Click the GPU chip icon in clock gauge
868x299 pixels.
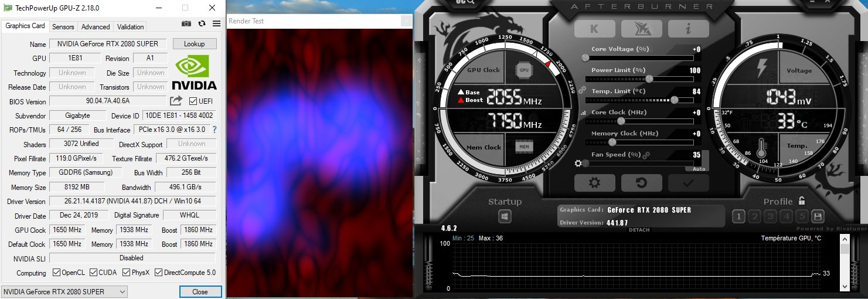point(524,70)
